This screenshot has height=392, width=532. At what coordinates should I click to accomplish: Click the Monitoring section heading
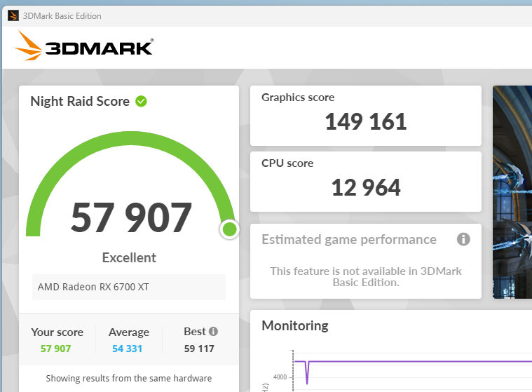tap(295, 326)
